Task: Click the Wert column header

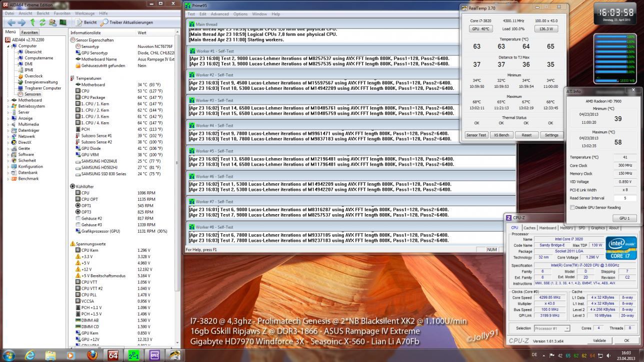Action: point(154,32)
